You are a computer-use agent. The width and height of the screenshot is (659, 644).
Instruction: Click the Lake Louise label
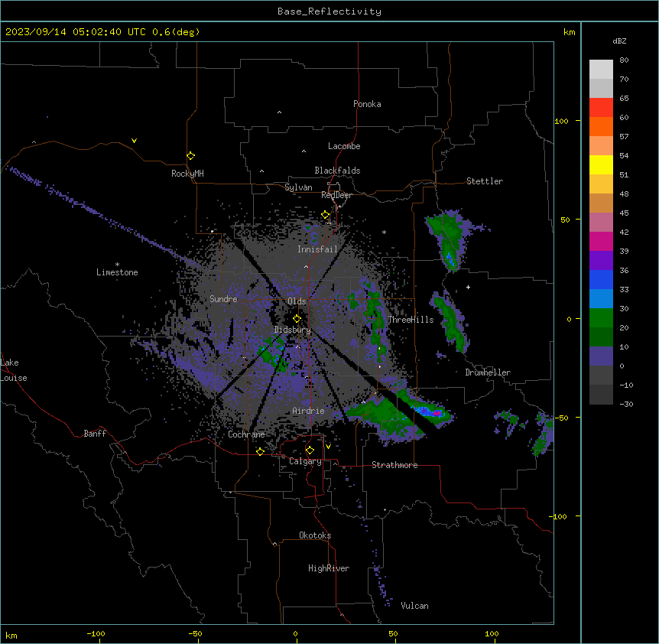click(14, 370)
